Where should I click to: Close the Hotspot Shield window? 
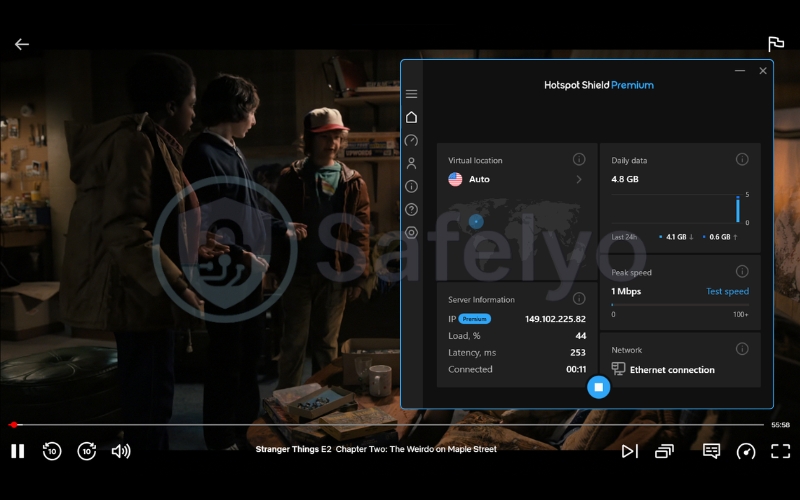point(763,70)
